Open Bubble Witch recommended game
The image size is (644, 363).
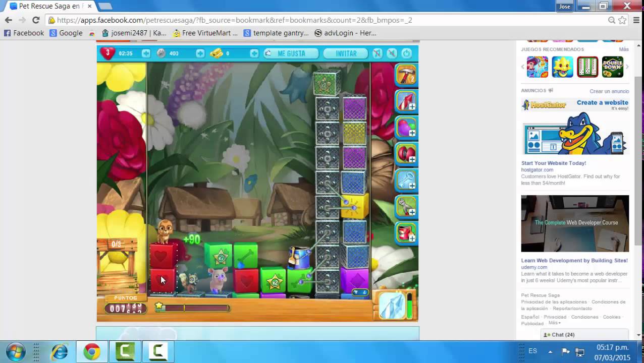tap(538, 67)
